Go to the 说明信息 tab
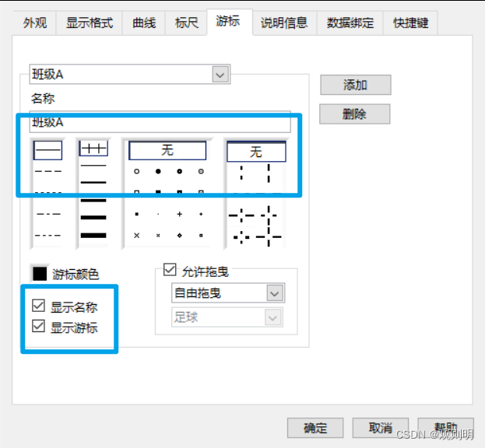Image resolution: width=485 pixels, height=448 pixels. coord(284,23)
